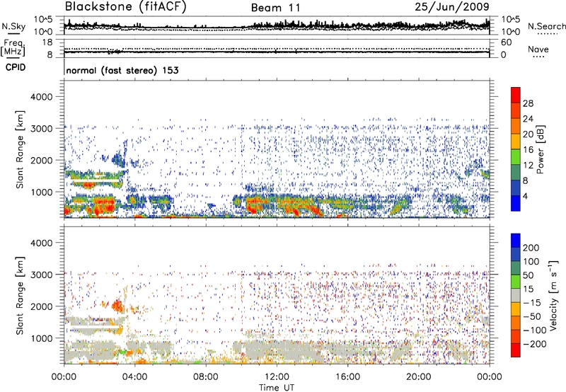Click the Slant Range label of the velocity panel
The height and width of the screenshot is (392, 566).
(20, 295)
